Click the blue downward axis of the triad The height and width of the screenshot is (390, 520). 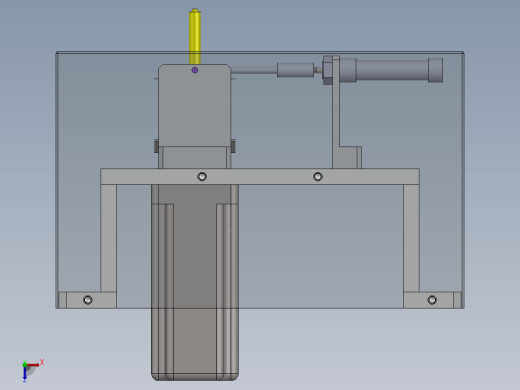coord(25,374)
